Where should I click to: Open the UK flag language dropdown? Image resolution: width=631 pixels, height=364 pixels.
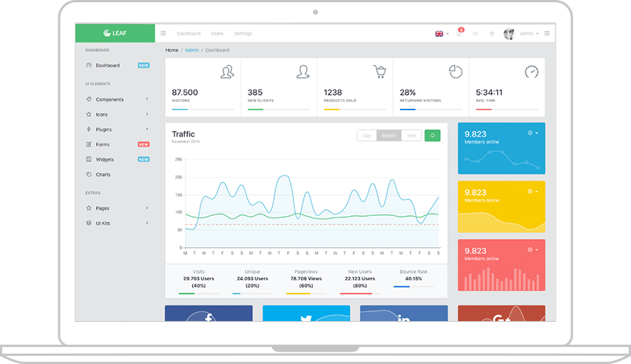[442, 34]
